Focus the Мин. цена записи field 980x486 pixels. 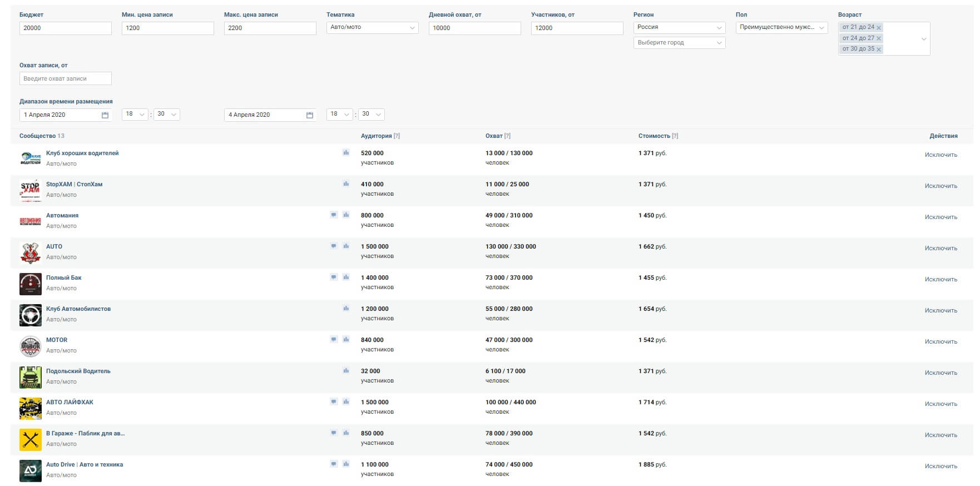(168, 28)
